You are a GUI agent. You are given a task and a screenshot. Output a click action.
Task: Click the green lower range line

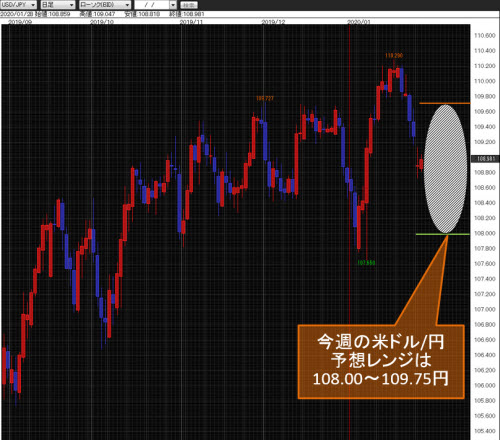(443, 234)
